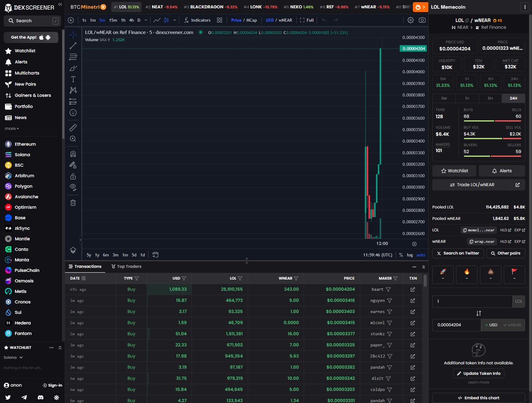Image resolution: width=532 pixels, height=403 pixels.
Task: Click the Update Token Info button
Action: [478, 373]
